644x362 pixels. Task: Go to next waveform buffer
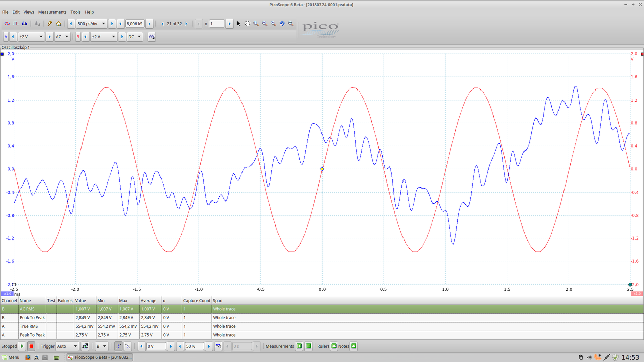[x=186, y=24]
